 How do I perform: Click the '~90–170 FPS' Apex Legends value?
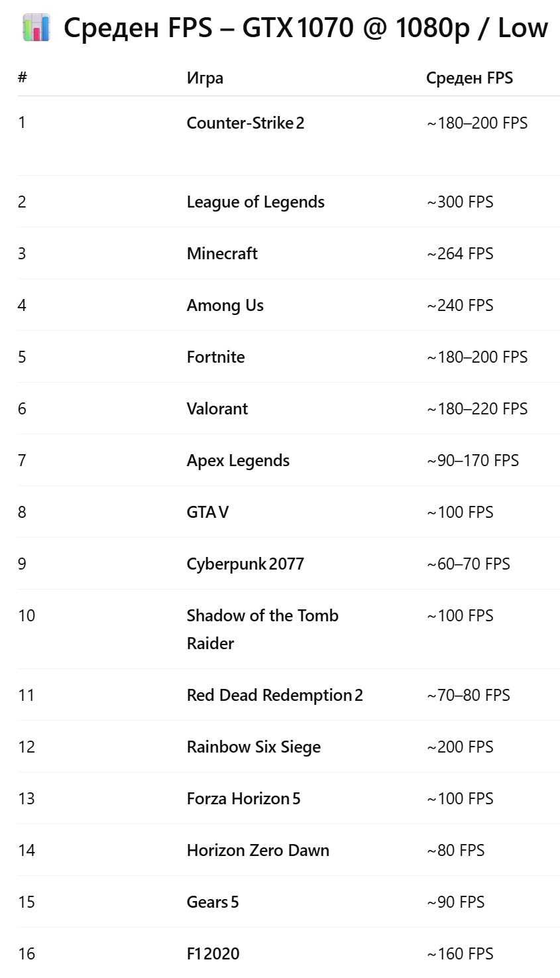[x=473, y=461]
